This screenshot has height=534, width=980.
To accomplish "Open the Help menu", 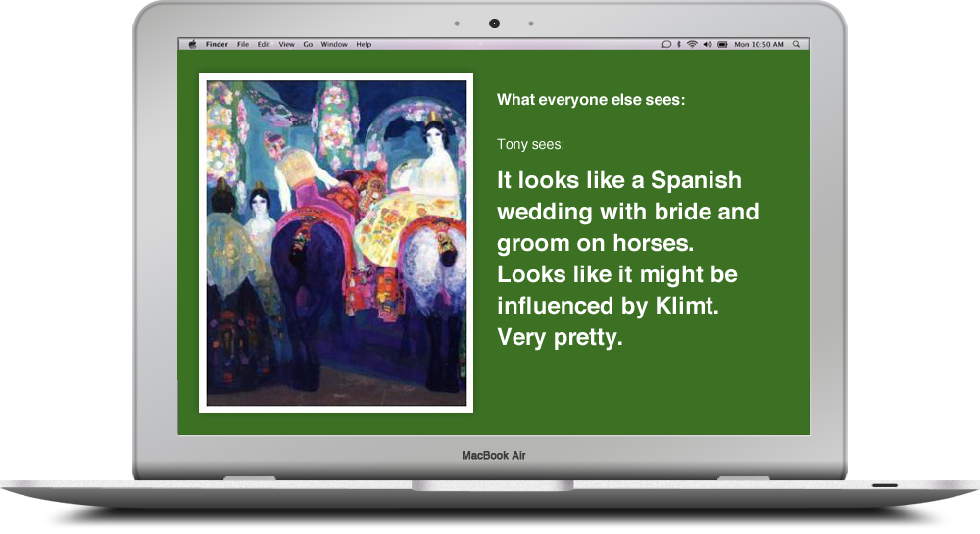I will [x=364, y=44].
